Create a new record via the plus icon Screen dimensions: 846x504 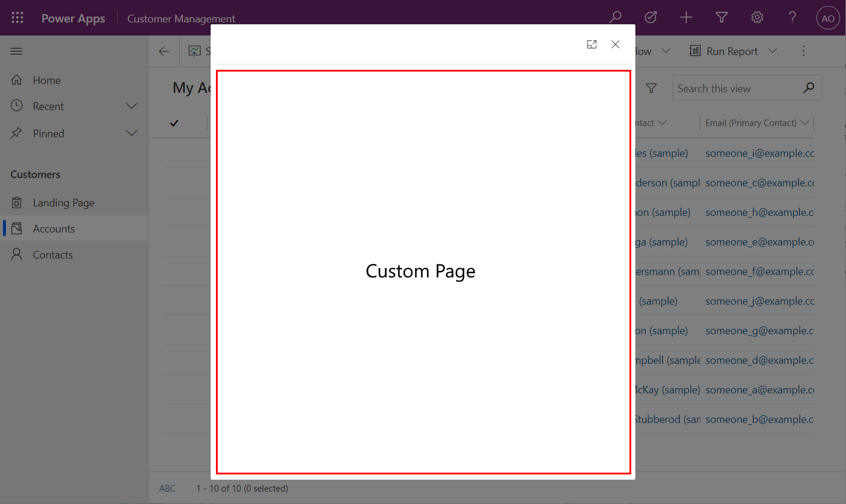pyautogui.click(x=686, y=17)
